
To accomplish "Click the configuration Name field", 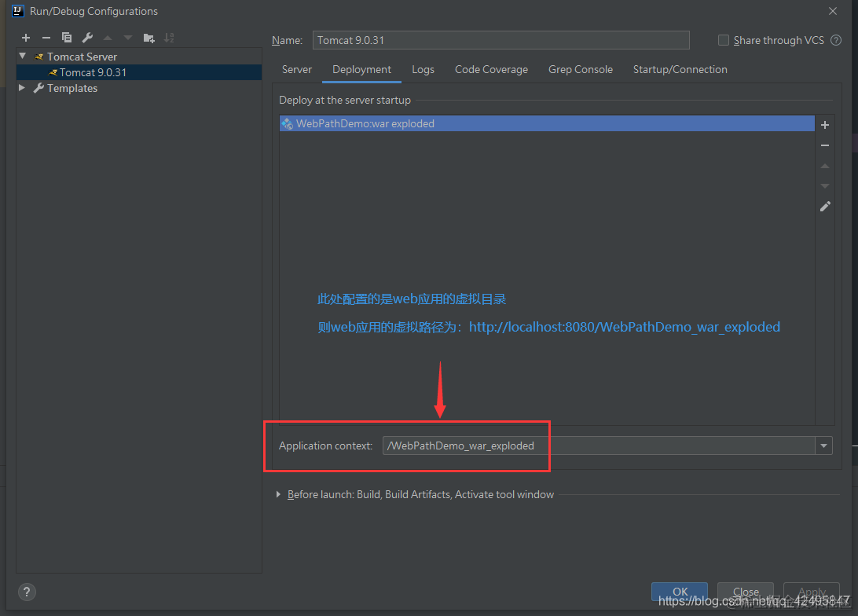I will [500, 40].
